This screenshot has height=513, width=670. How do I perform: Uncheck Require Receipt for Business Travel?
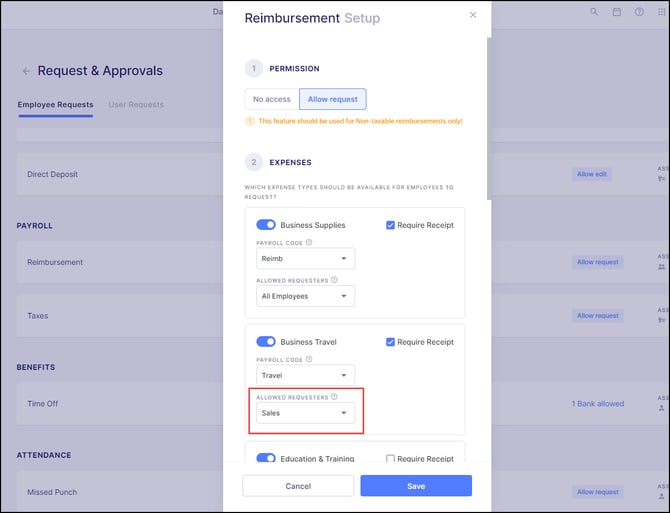(390, 342)
